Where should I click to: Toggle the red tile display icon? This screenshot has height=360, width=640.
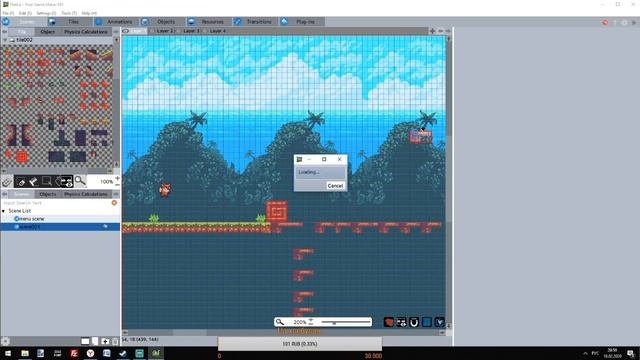[x=389, y=322]
